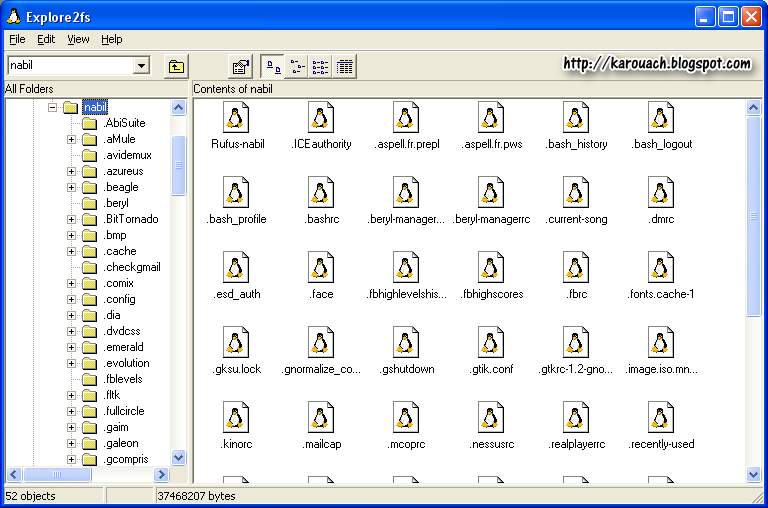Select the .bashrc file icon
The width and height of the screenshot is (768, 508).
pos(321,193)
